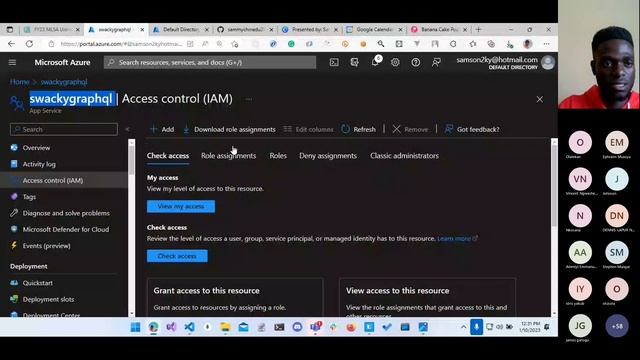Show hidden tray icons chevron

tap(463, 327)
